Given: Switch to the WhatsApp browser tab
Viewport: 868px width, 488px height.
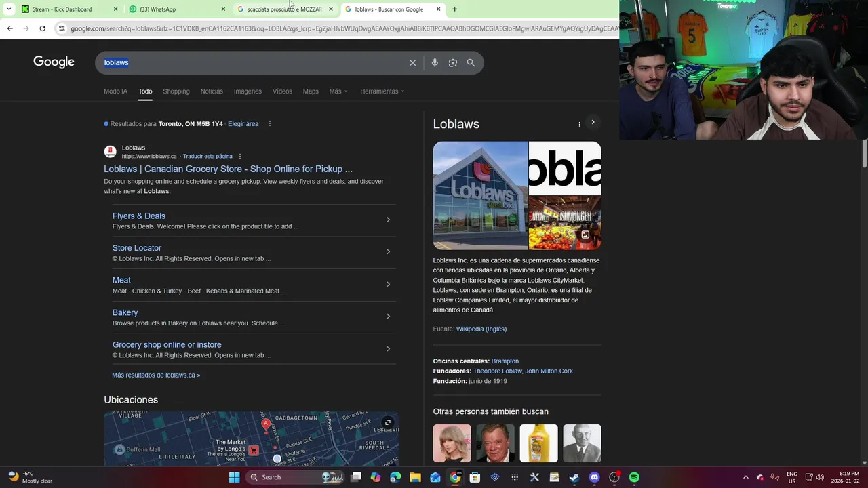Looking at the screenshot, I should point(175,9).
